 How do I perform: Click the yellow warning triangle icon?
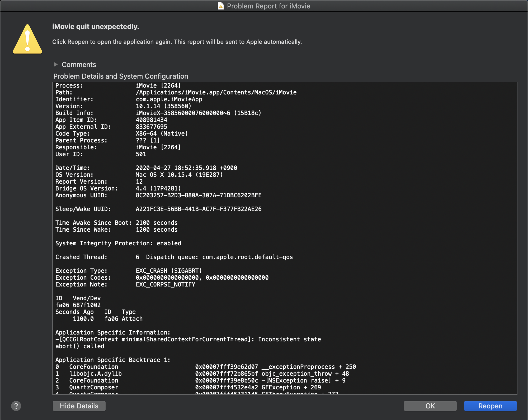coord(27,39)
